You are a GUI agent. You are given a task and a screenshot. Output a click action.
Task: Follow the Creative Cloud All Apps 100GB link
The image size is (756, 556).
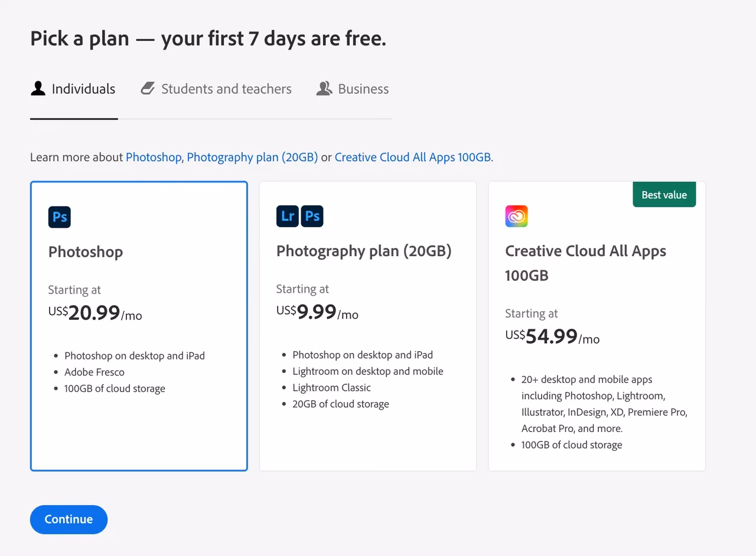point(413,157)
